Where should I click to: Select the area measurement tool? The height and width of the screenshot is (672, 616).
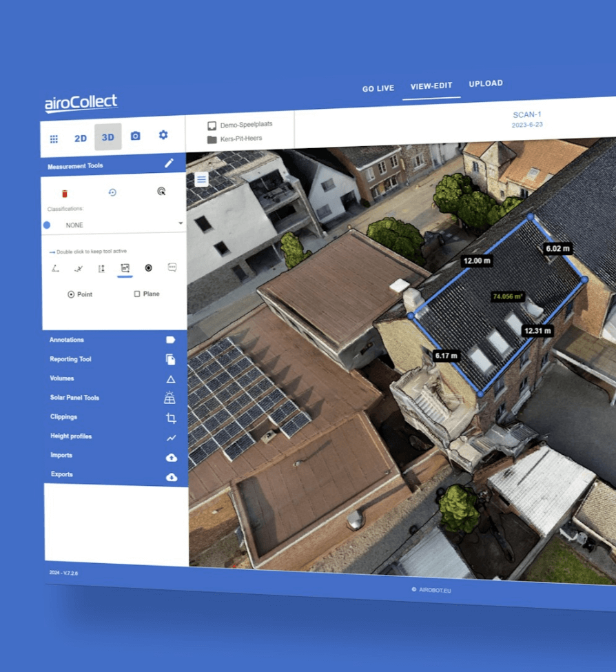[x=125, y=268]
